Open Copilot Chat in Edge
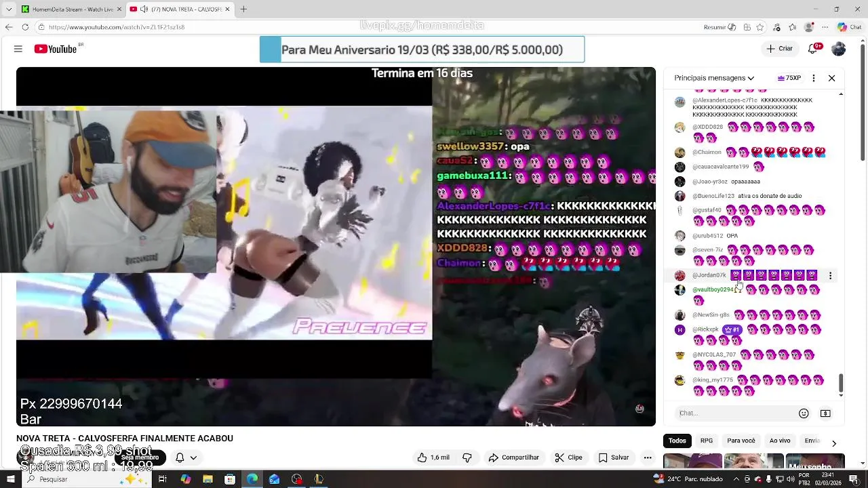This screenshot has height=488, width=868. pos(850,27)
